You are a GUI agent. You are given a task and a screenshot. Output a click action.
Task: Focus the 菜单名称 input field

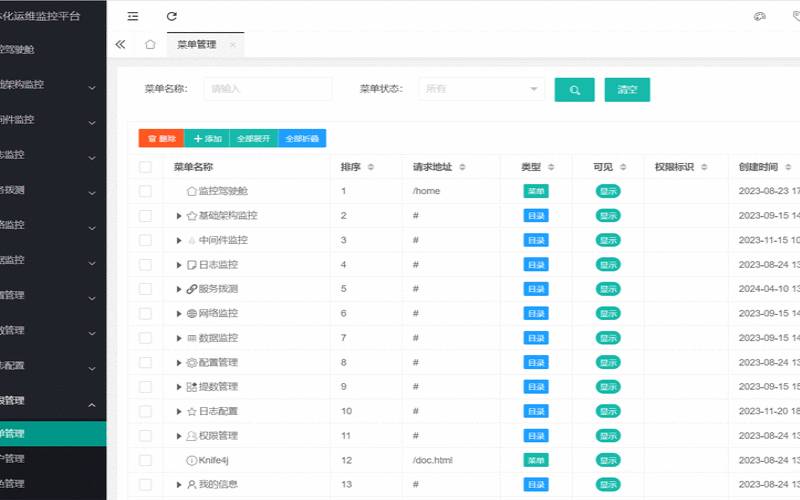point(268,89)
